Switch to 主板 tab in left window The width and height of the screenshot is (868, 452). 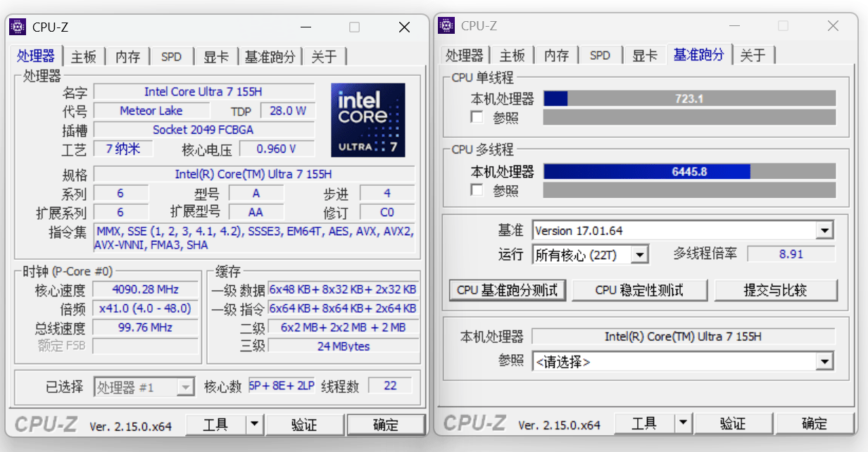pyautogui.click(x=84, y=56)
